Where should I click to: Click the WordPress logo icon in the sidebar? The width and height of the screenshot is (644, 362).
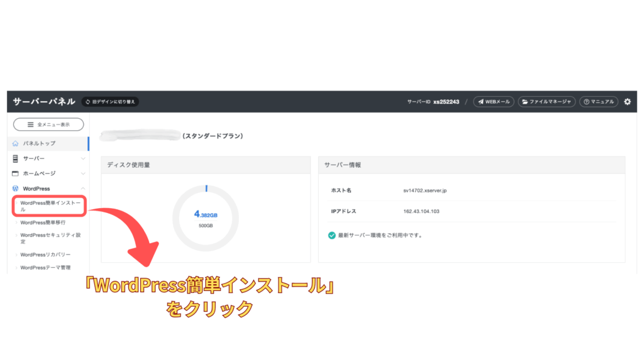pyautogui.click(x=16, y=189)
